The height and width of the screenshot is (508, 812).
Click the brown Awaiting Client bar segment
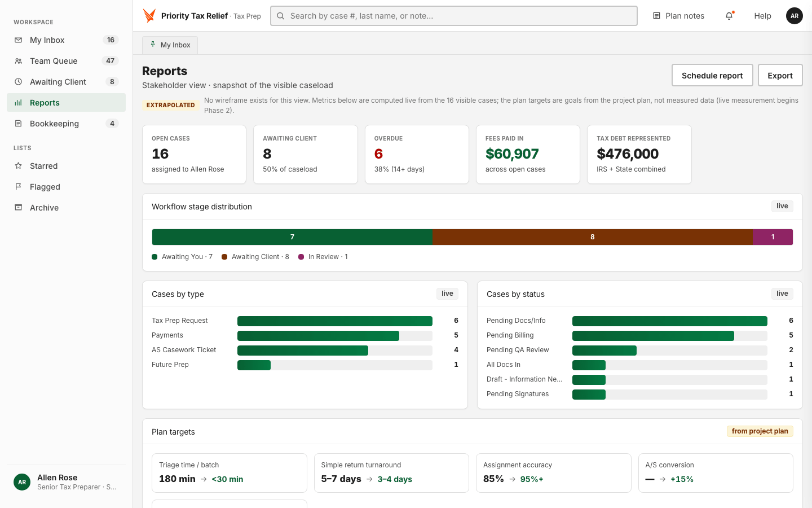coord(593,237)
